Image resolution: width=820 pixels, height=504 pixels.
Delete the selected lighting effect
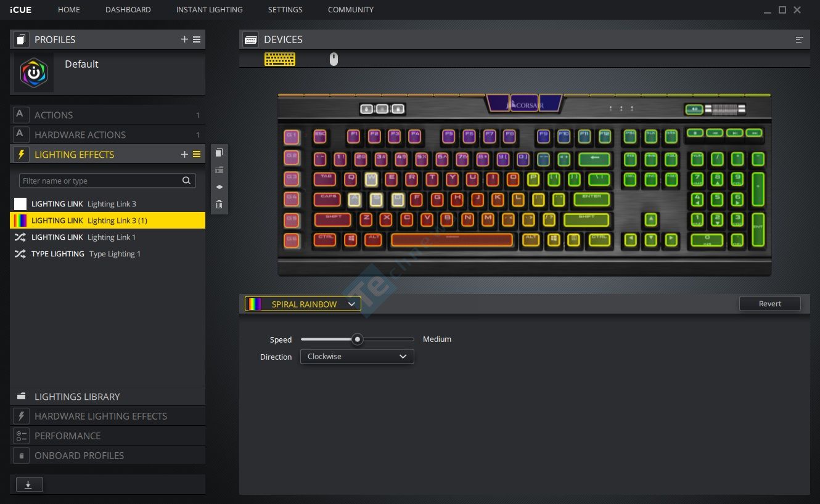[x=219, y=205]
